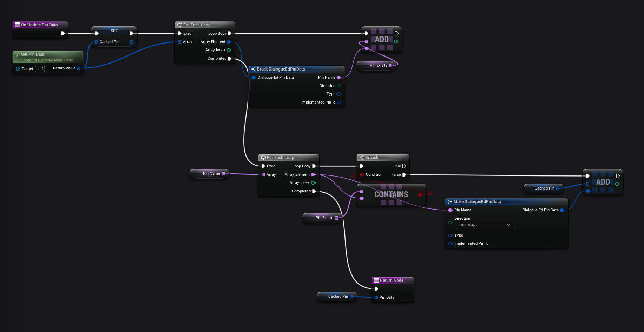Click the Break DialogueEdPinData struct icon
This screenshot has width=644, height=332.
click(253, 69)
